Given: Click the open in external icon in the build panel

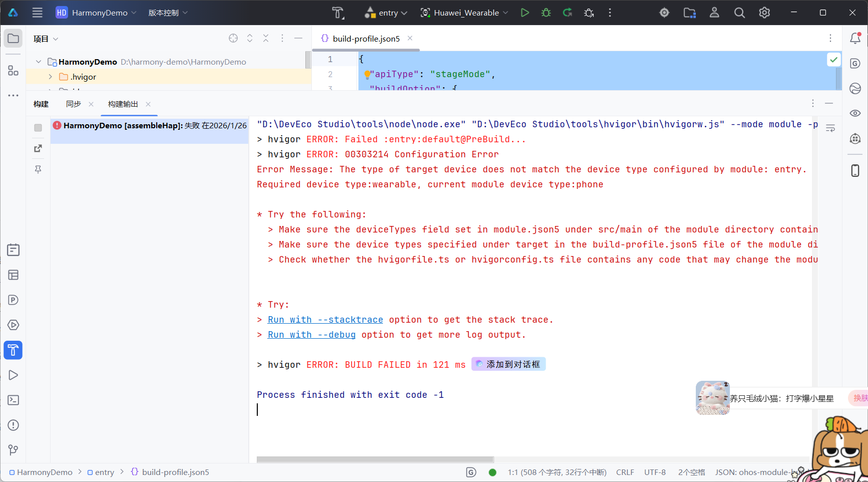Looking at the screenshot, I should point(38,148).
